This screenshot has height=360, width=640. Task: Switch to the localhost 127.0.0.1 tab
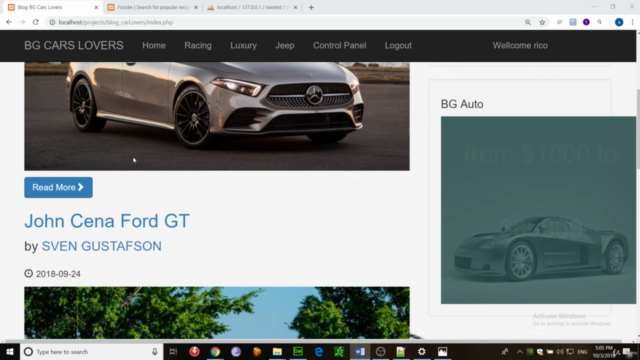pyautogui.click(x=252, y=7)
